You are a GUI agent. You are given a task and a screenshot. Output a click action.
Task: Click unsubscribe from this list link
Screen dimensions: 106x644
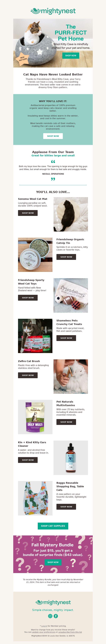tap(70, 632)
